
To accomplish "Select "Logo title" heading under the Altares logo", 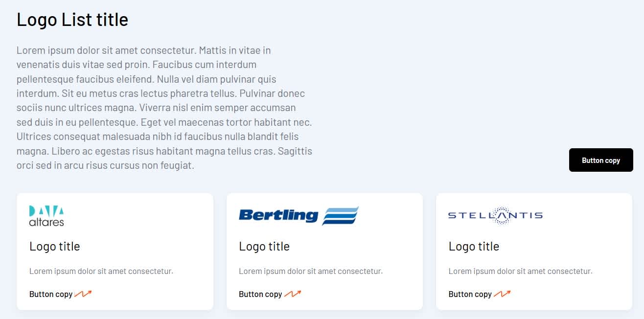I will pos(55,246).
